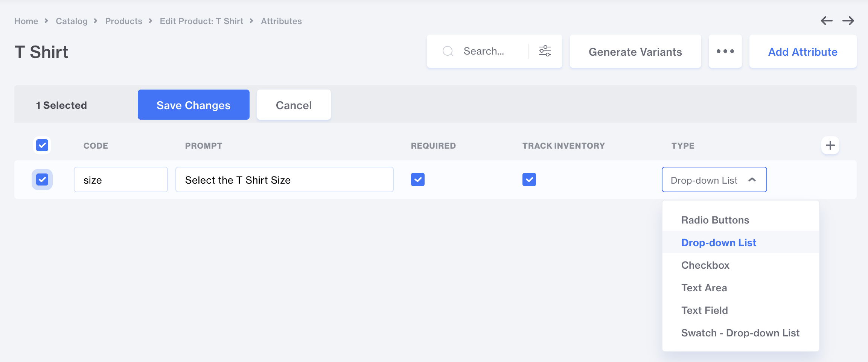Click the PROMPT column header
Image resolution: width=868 pixels, height=362 pixels.
coord(204,146)
